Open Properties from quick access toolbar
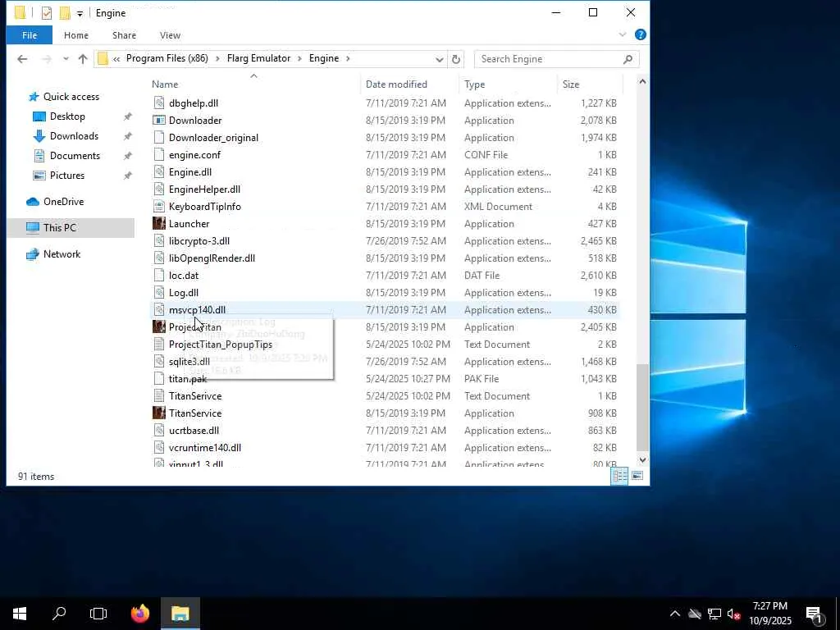 [47, 13]
